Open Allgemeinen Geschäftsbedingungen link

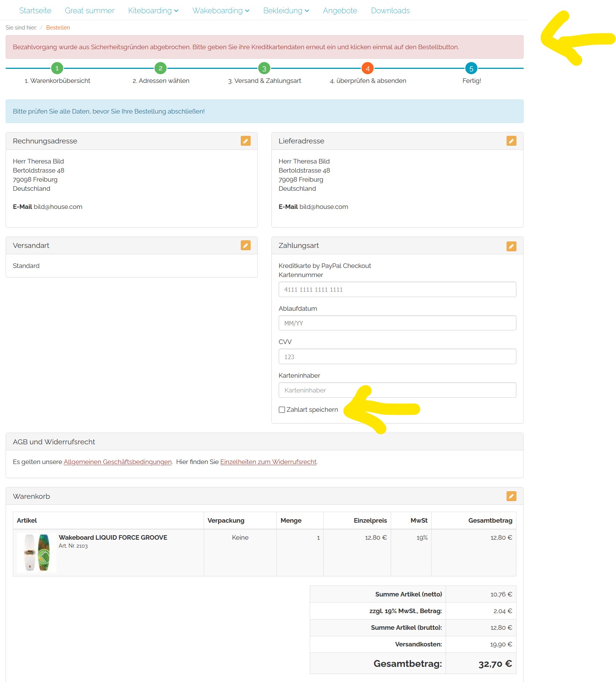(x=117, y=462)
